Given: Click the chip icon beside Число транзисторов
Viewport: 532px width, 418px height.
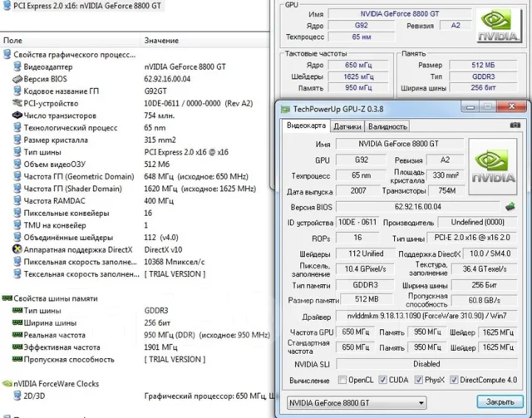Looking at the screenshot, I should 17,116.
